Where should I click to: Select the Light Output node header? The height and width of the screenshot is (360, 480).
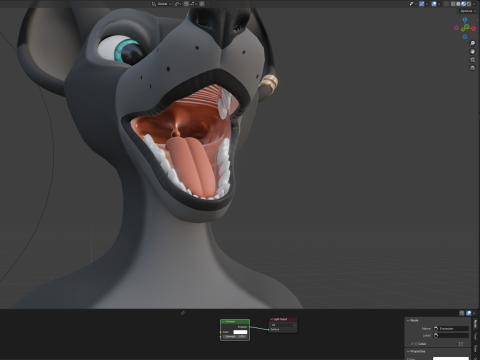click(283, 319)
